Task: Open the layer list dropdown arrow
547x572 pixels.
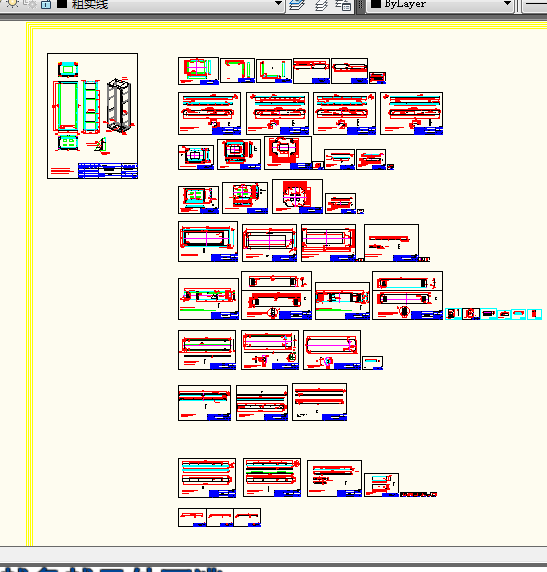Action: [278, 4]
